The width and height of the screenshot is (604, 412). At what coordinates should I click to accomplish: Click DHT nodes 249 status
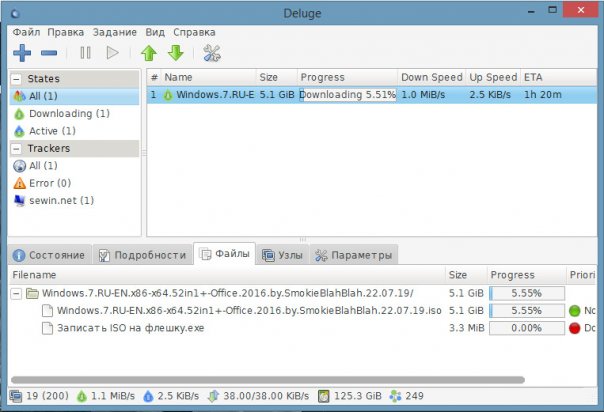tap(406, 396)
